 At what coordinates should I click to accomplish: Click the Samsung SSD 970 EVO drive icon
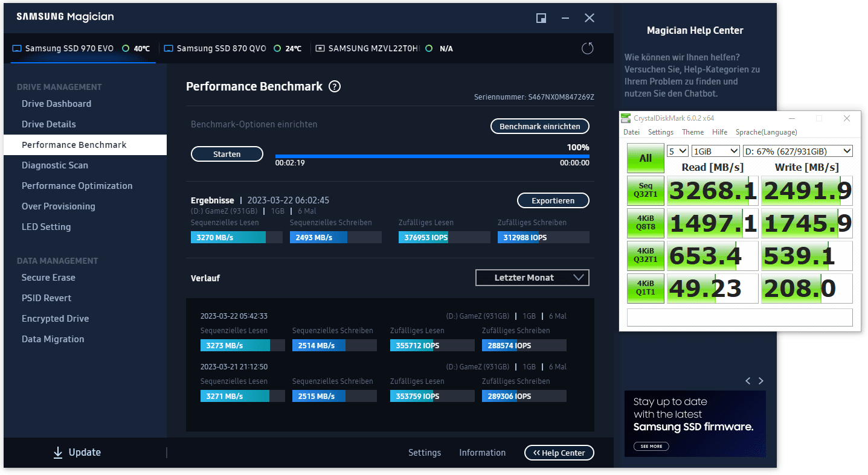tap(17, 48)
